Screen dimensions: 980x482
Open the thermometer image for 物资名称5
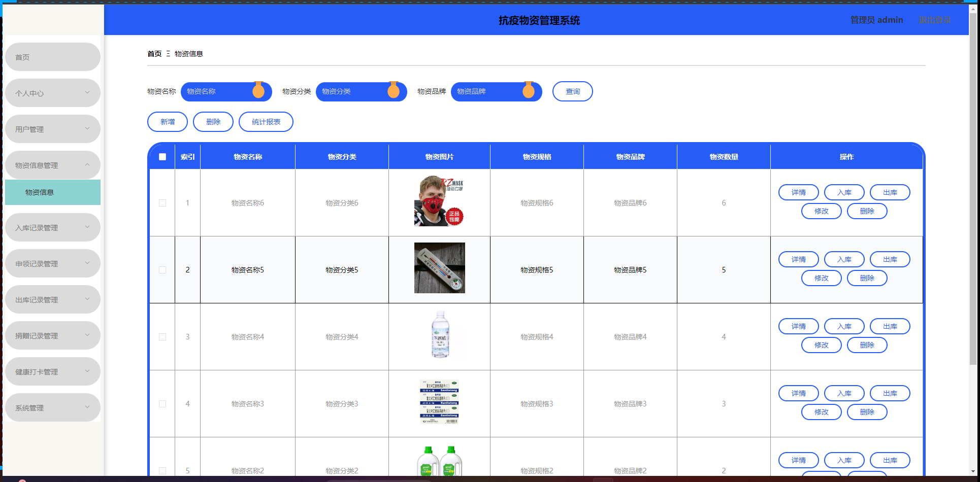tap(439, 268)
